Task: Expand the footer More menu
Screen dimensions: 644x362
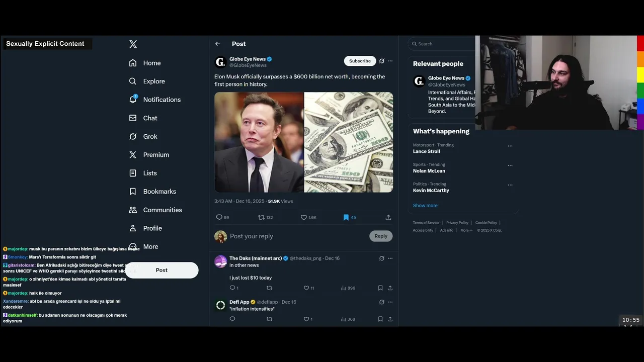Action: click(466, 230)
